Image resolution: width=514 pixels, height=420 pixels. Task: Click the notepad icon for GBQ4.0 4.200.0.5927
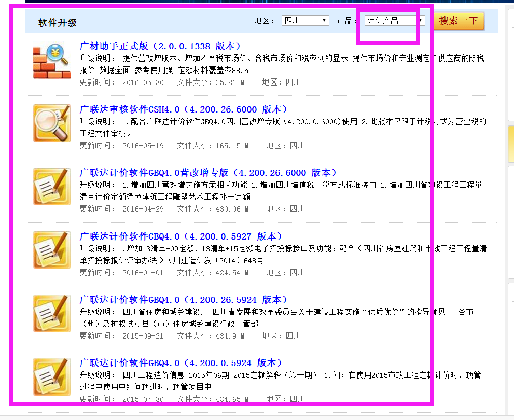(52, 249)
